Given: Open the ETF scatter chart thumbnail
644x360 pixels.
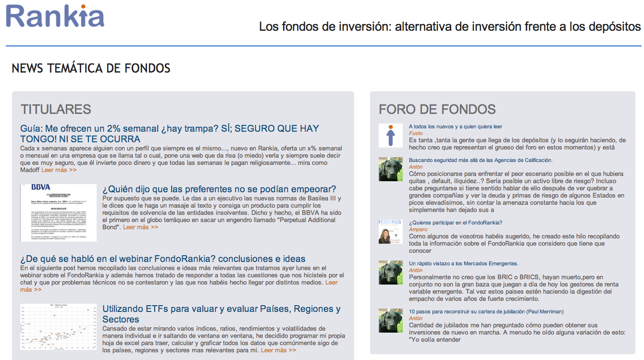Looking at the screenshot, I should (x=59, y=327).
